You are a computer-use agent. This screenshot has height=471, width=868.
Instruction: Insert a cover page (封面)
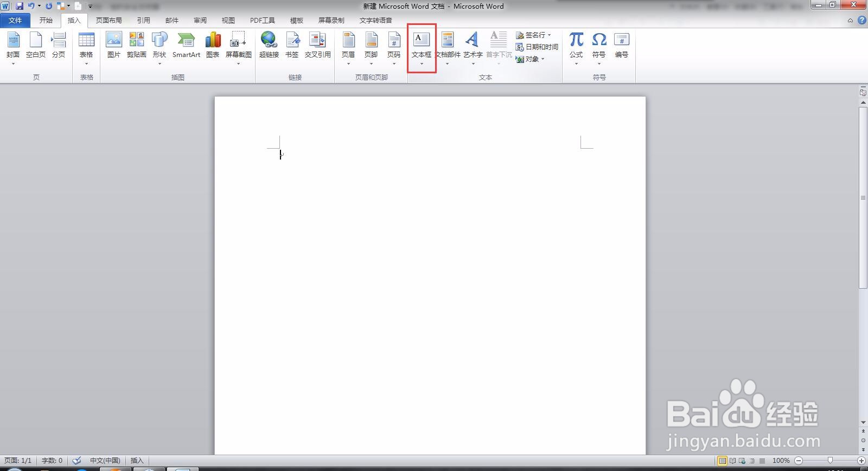coord(13,48)
